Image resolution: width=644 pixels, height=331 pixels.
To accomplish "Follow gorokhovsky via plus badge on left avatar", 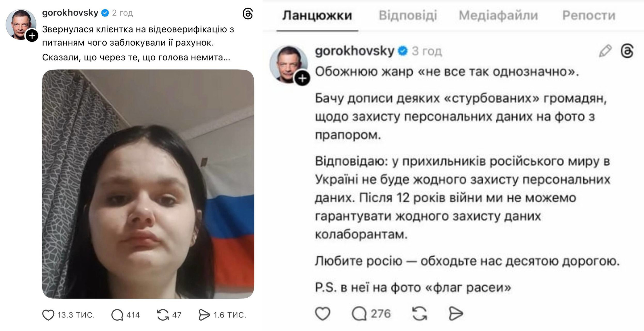I will click(x=32, y=36).
